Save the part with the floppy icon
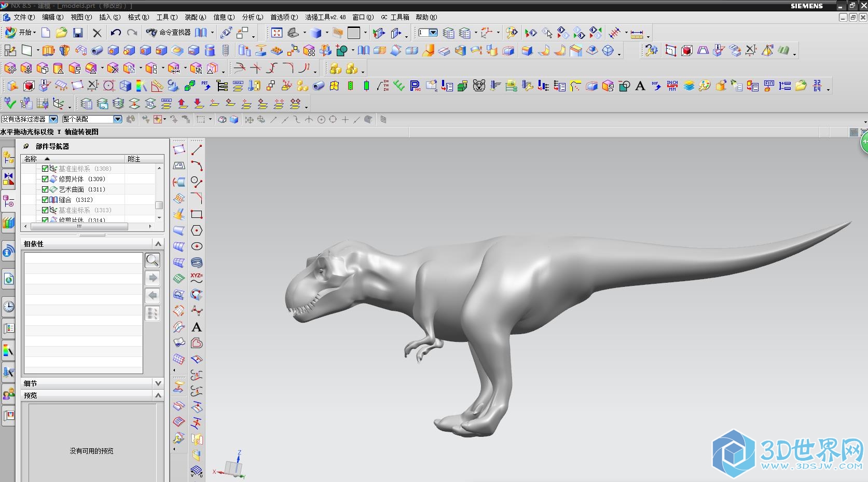This screenshot has height=482, width=868. coord(78,33)
